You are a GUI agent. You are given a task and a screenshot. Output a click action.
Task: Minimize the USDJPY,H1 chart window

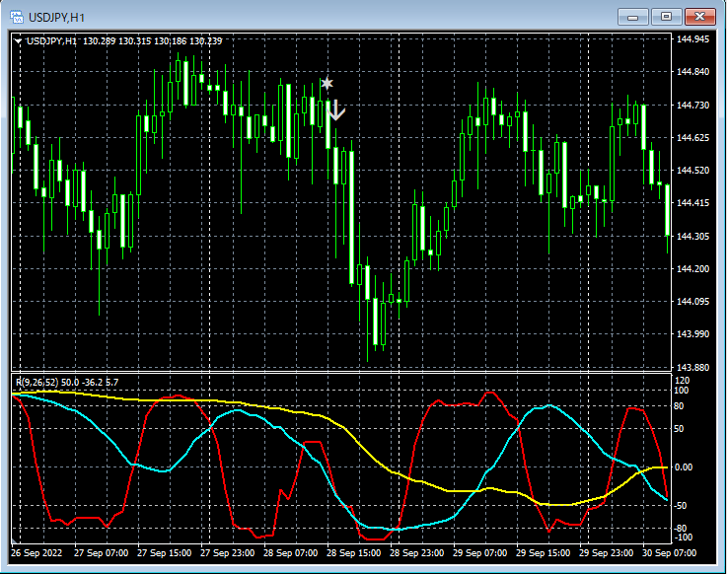point(632,16)
